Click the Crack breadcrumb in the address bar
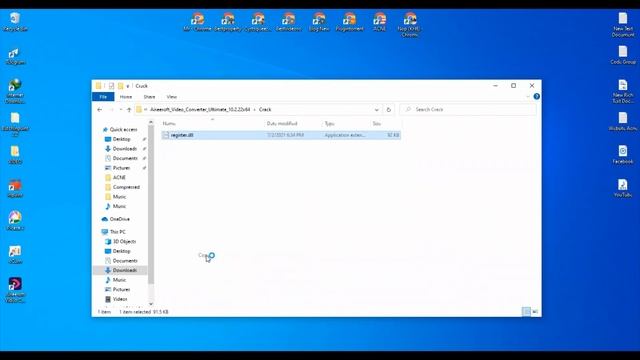Image resolution: width=640 pixels, height=360 pixels. click(265, 109)
